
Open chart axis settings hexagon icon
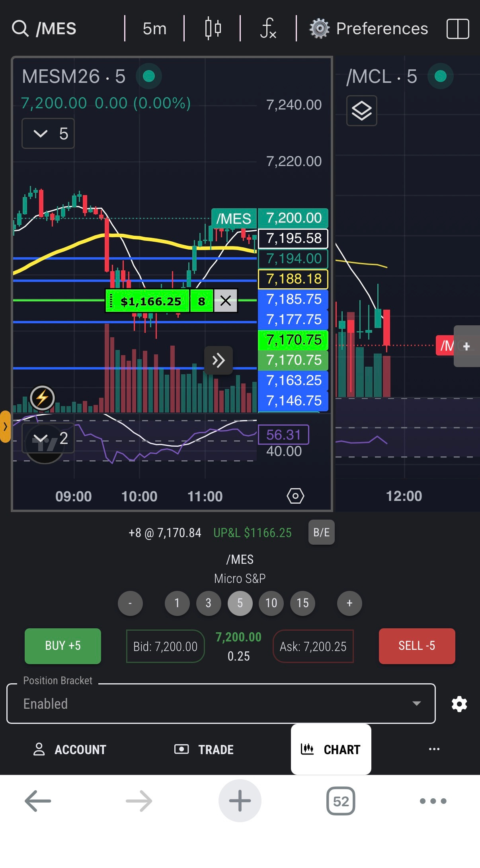pos(295,496)
